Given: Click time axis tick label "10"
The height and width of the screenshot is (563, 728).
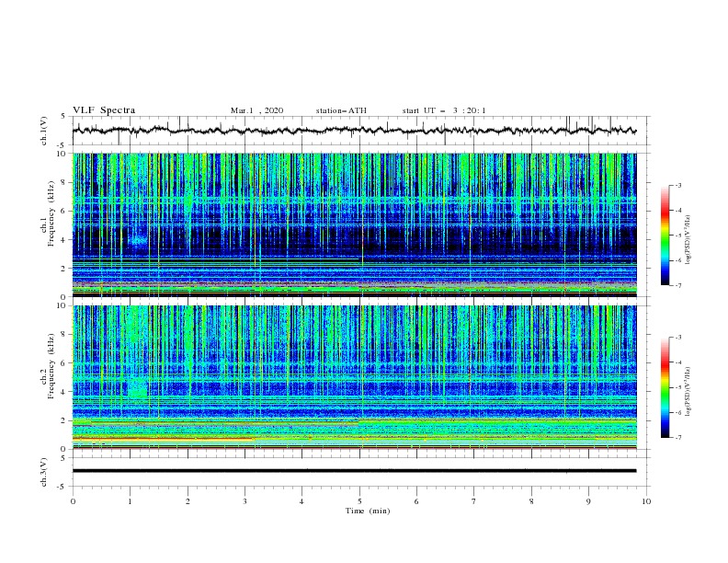Looking at the screenshot, I should pos(646,501).
